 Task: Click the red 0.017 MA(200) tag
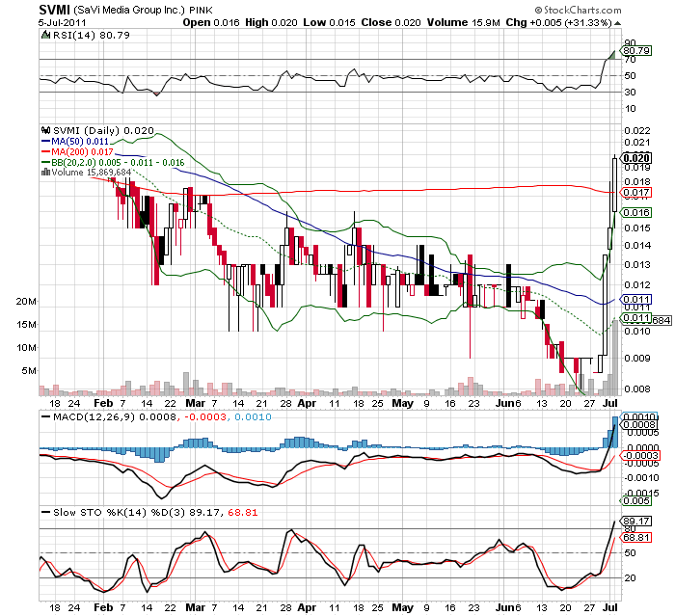636,193
